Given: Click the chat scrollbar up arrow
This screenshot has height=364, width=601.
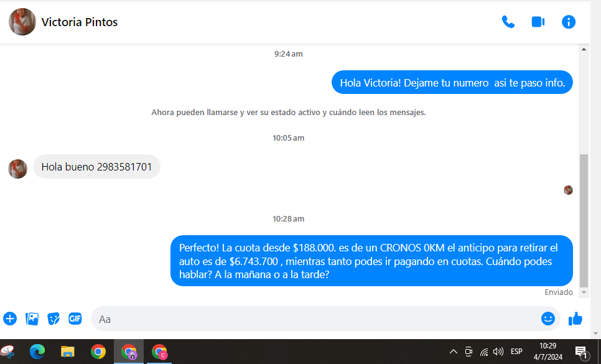Looking at the screenshot, I should [x=584, y=49].
